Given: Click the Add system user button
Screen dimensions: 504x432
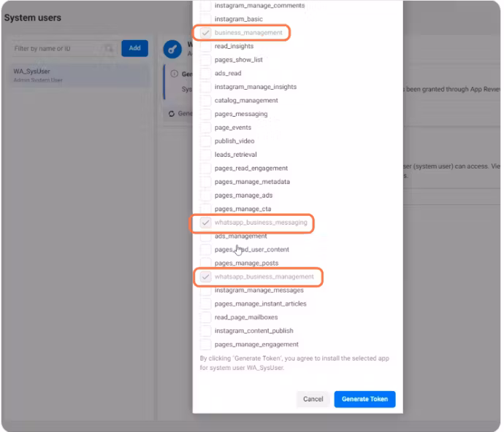Looking at the screenshot, I should [x=134, y=48].
